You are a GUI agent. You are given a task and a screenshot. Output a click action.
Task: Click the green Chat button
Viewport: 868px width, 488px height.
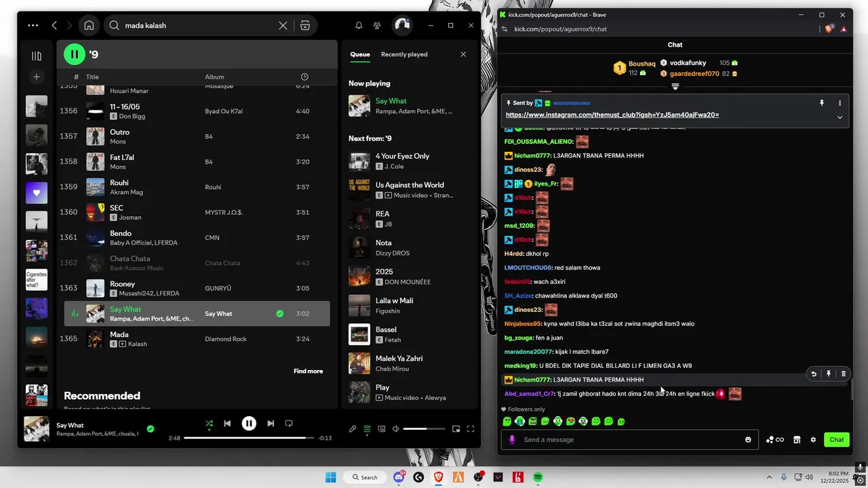[x=837, y=440]
